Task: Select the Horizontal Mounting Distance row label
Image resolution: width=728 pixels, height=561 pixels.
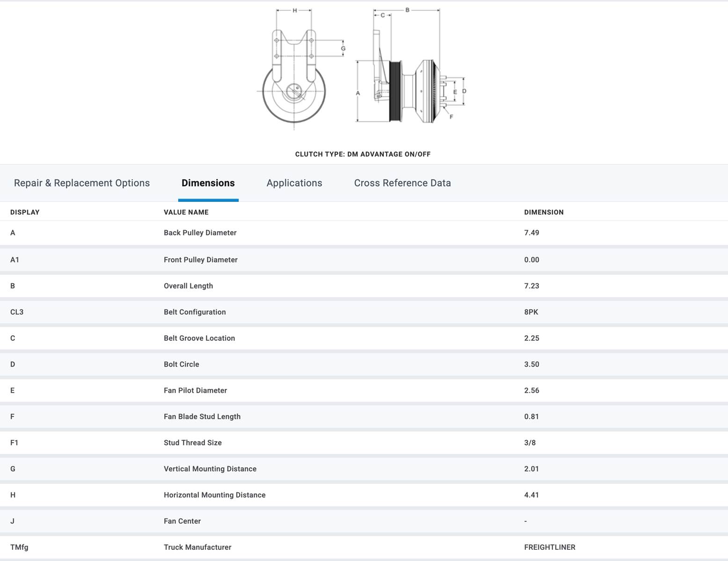Action: pos(214,495)
